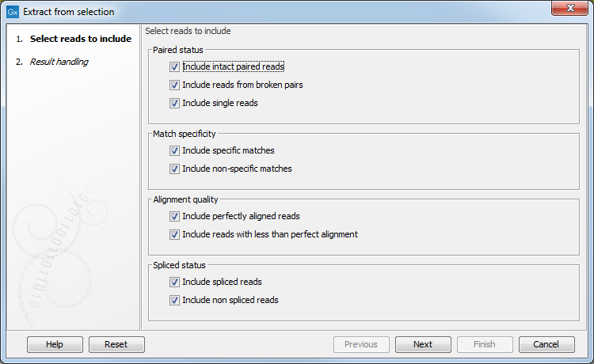The width and height of the screenshot is (594, 364).
Task: Go to Result handling step
Action: coord(59,62)
